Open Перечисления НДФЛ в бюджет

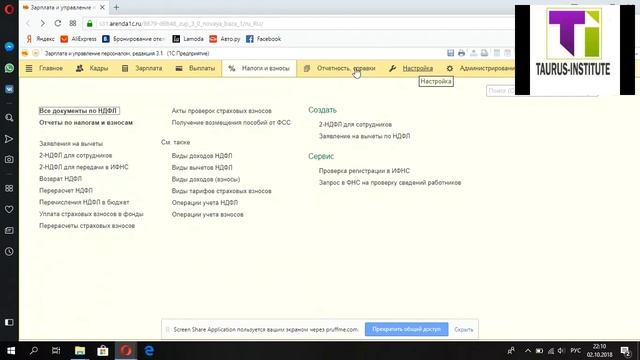(x=84, y=202)
